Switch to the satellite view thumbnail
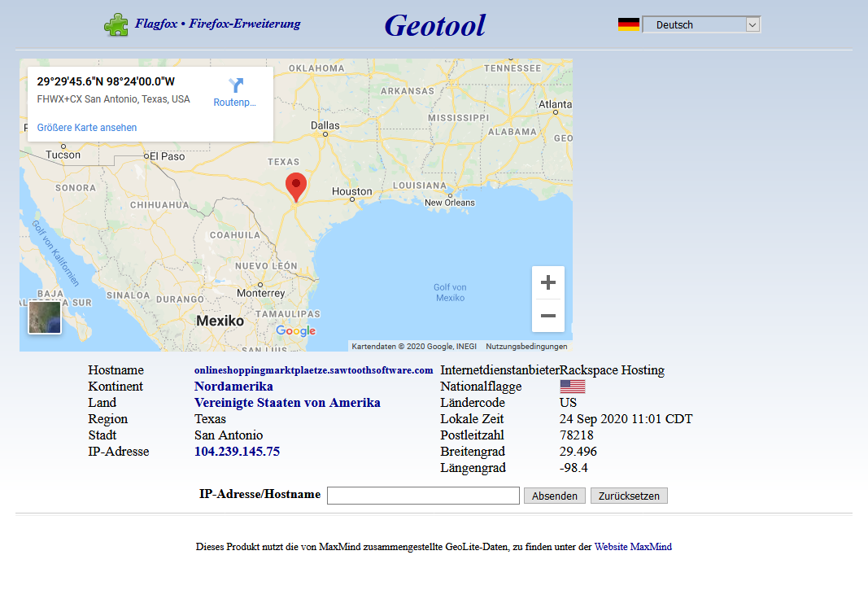 pyautogui.click(x=45, y=317)
